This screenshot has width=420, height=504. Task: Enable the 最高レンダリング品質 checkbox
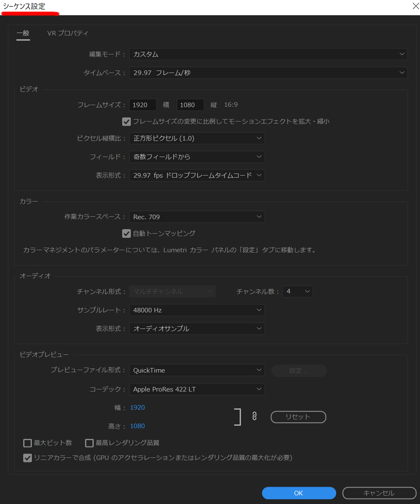click(89, 443)
